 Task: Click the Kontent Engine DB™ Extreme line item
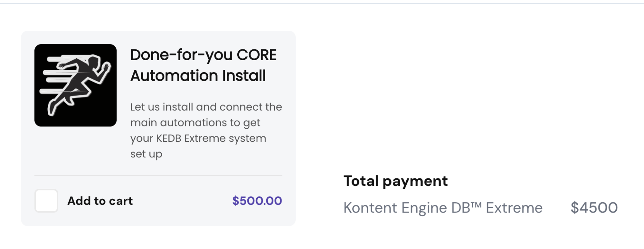[x=443, y=208]
